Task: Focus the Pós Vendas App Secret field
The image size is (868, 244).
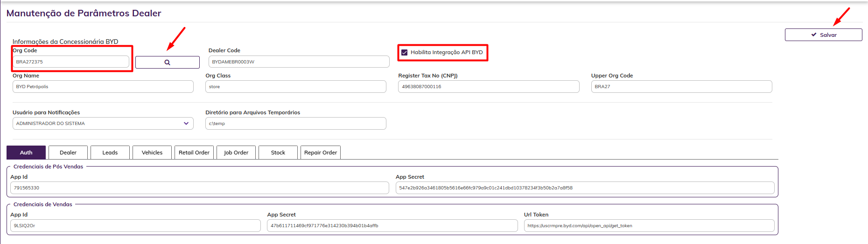Action: (x=585, y=188)
